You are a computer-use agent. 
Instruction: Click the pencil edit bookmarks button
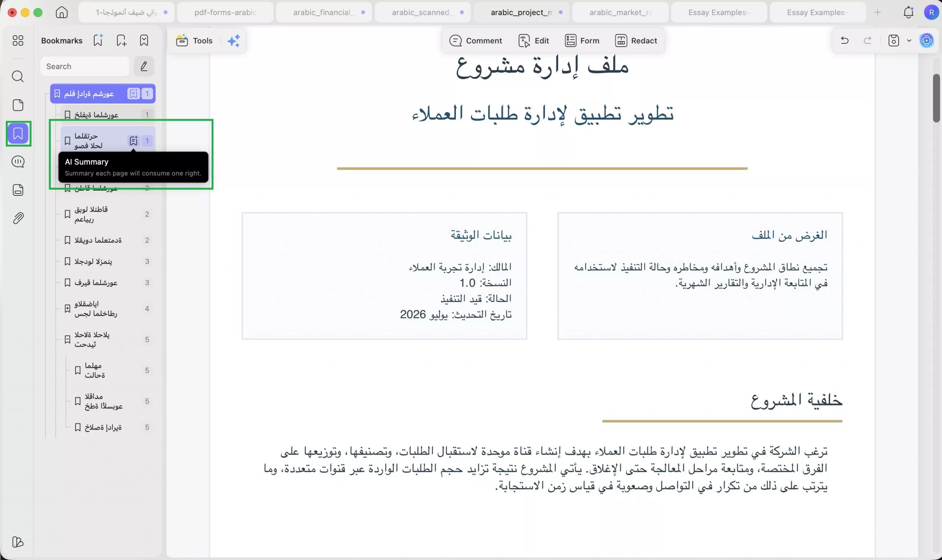(144, 67)
